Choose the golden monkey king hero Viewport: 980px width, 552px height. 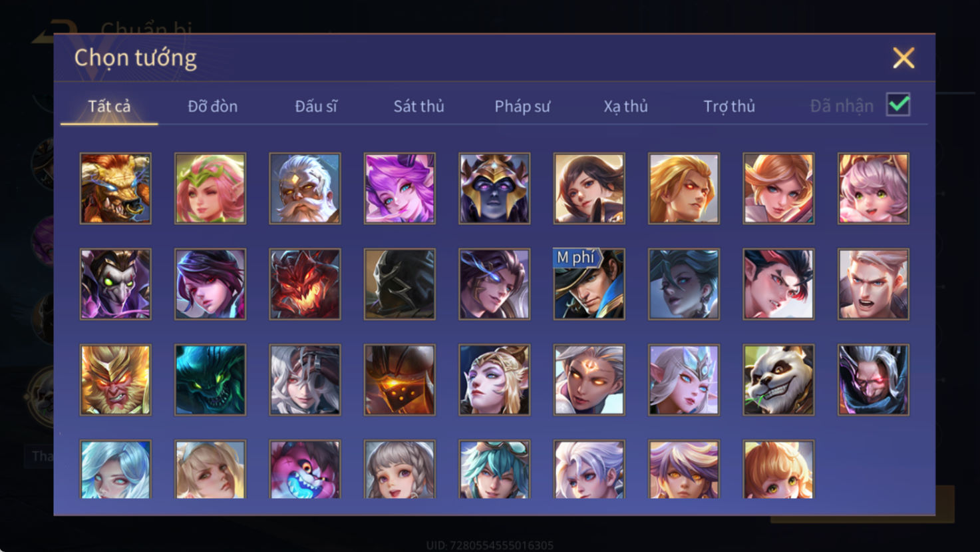[116, 380]
